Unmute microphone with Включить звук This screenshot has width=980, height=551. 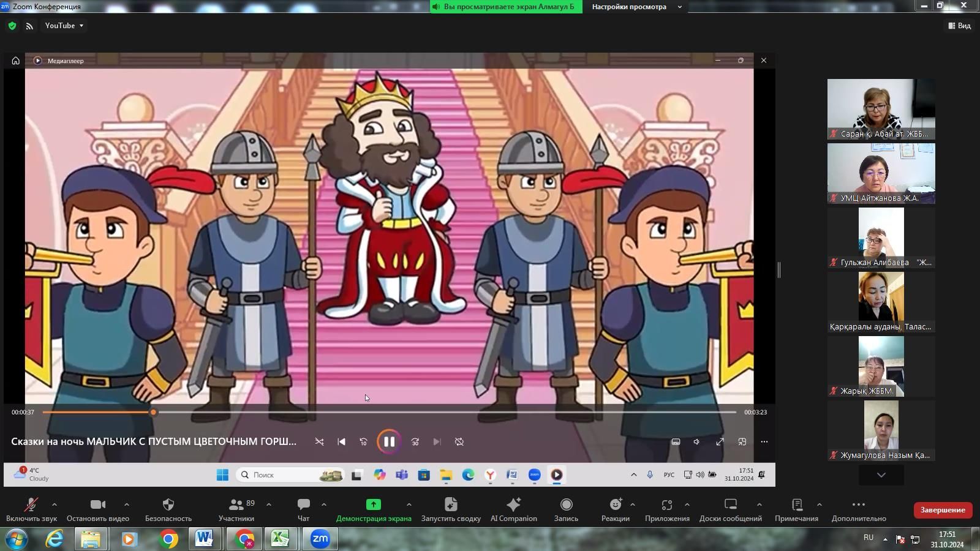(x=31, y=504)
